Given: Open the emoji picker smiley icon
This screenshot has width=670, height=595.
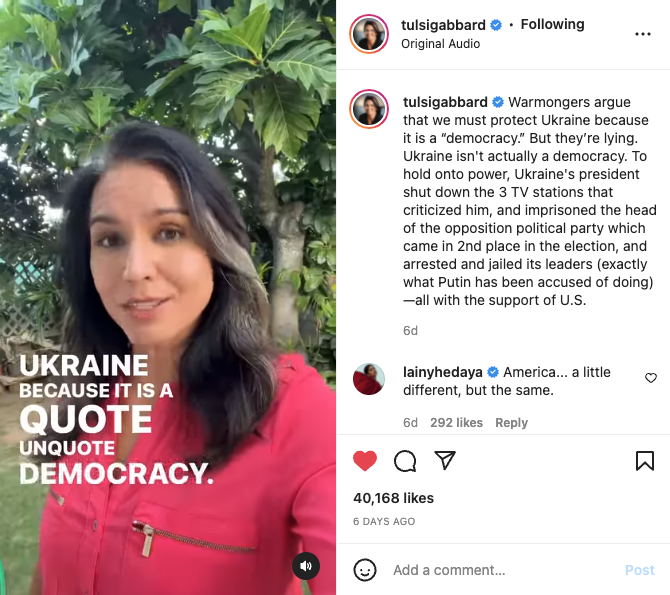Looking at the screenshot, I should click(x=365, y=570).
